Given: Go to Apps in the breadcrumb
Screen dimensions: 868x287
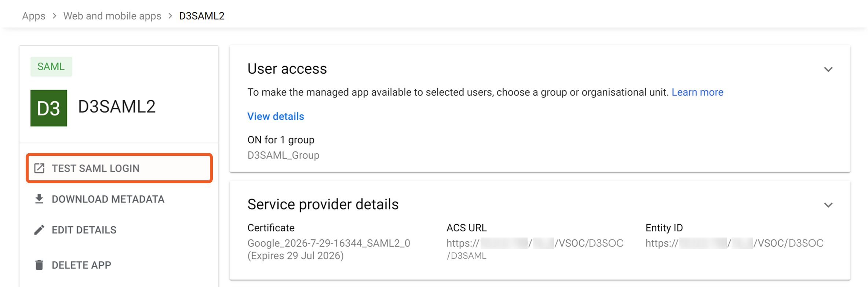Looking at the screenshot, I should point(34,16).
